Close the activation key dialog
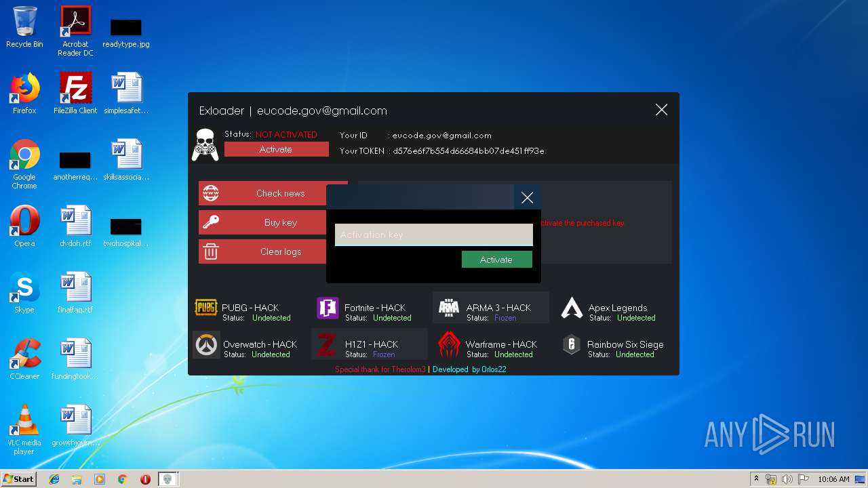868x488 pixels. point(527,197)
